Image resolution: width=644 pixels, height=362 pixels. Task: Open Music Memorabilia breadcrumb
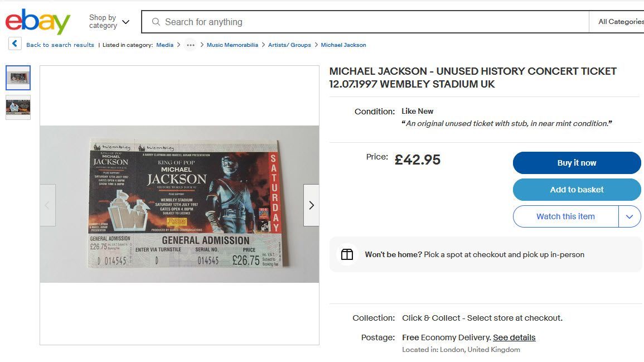pyautogui.click(x=233, y=45)
